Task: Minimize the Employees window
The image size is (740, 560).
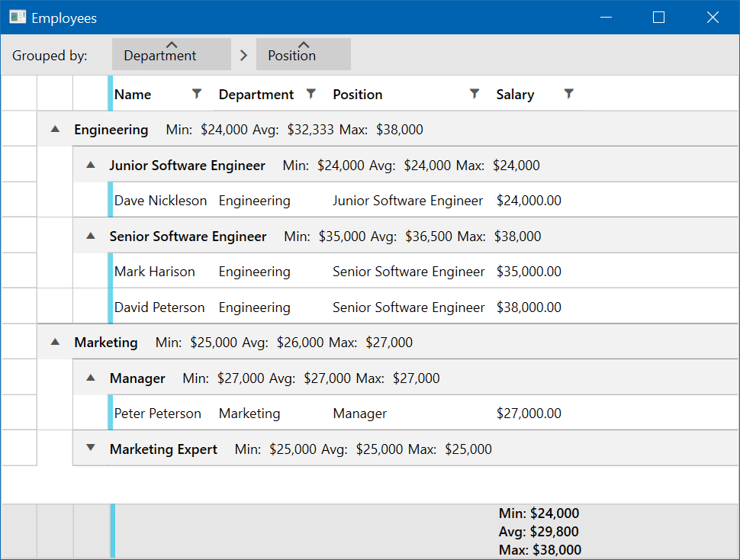Action: coord(606,18)
